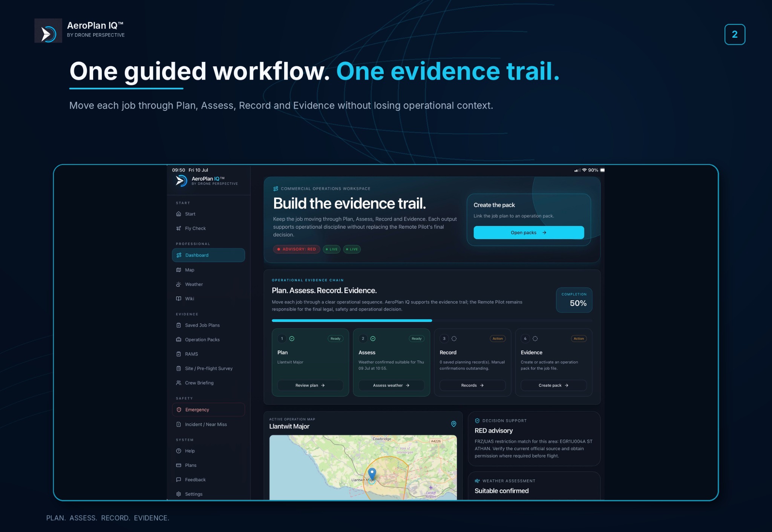Viewport: 772px width, 532px height.
Task: Open Crew Briefing from Evidence section
Action: click(x=208, y=383)
